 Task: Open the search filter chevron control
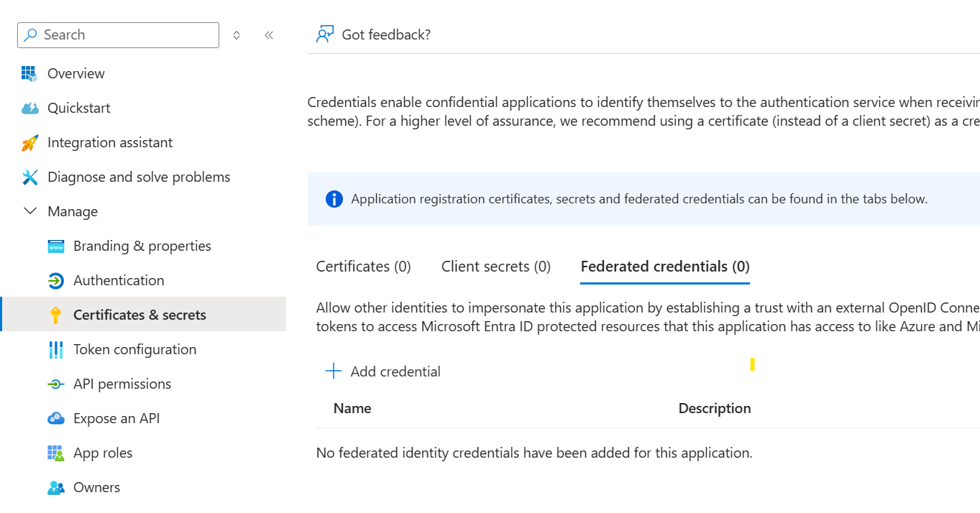236,34
